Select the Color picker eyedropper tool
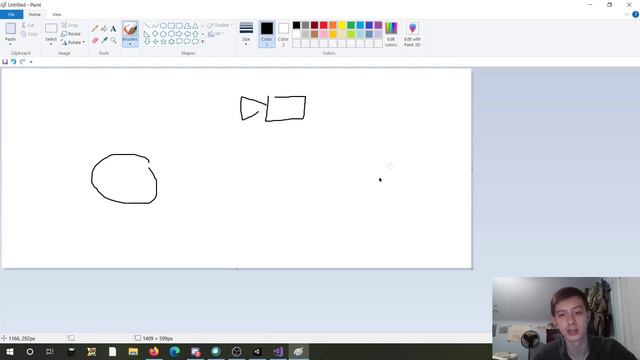 click(104, 40)
